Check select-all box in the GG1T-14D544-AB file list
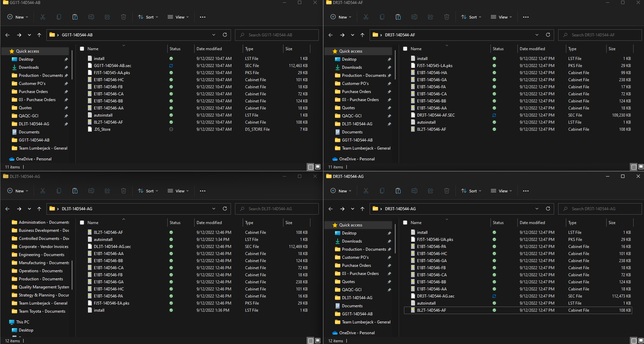 point(82,49)
